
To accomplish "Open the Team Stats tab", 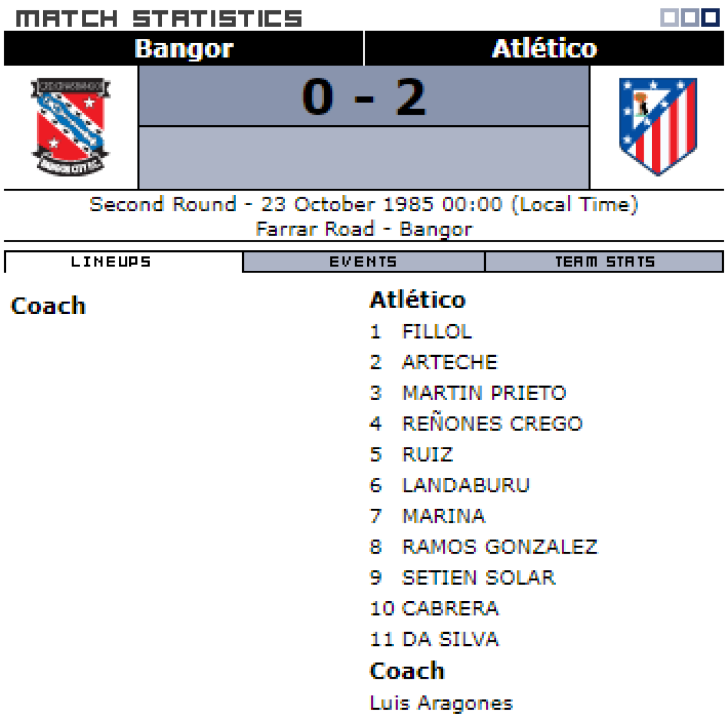I will pos(604,262).
